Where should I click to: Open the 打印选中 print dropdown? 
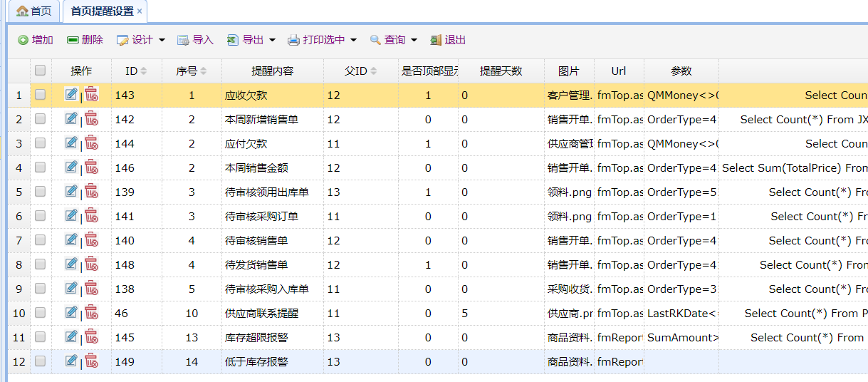323,40
